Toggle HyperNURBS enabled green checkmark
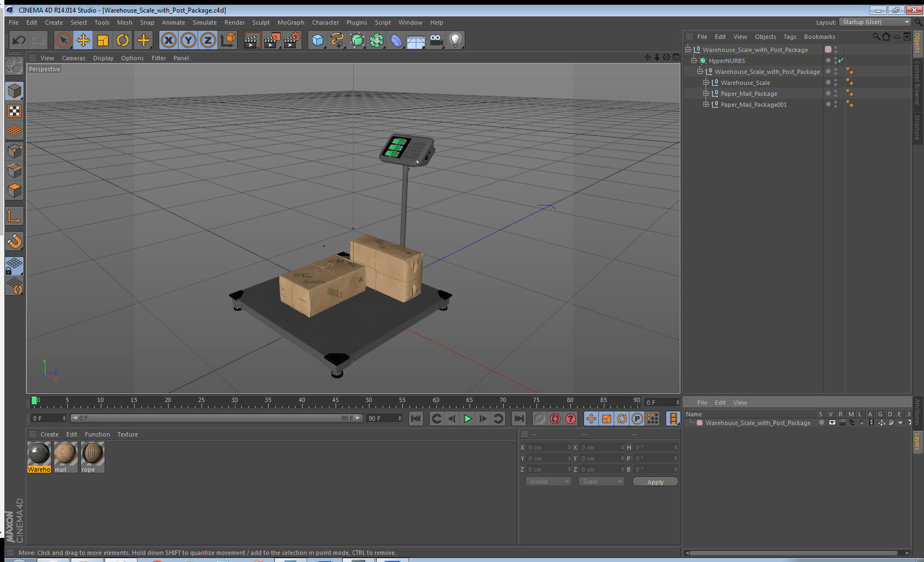Screen dimensions: 924x562 [x=841, y=60]
